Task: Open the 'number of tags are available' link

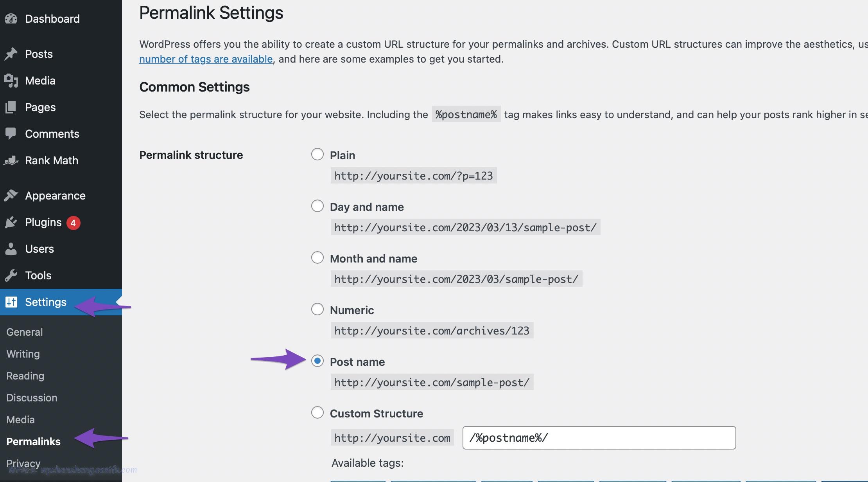Action: (206, 59)
